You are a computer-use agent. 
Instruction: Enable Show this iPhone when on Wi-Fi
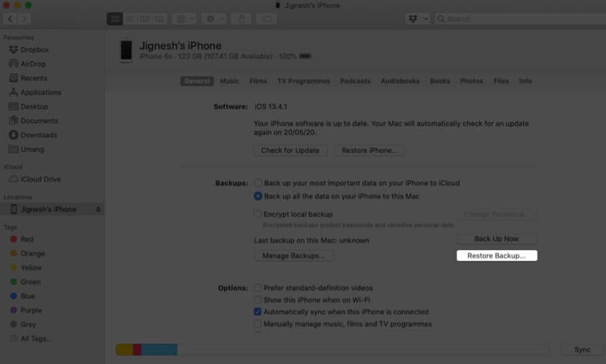point(258,300)
